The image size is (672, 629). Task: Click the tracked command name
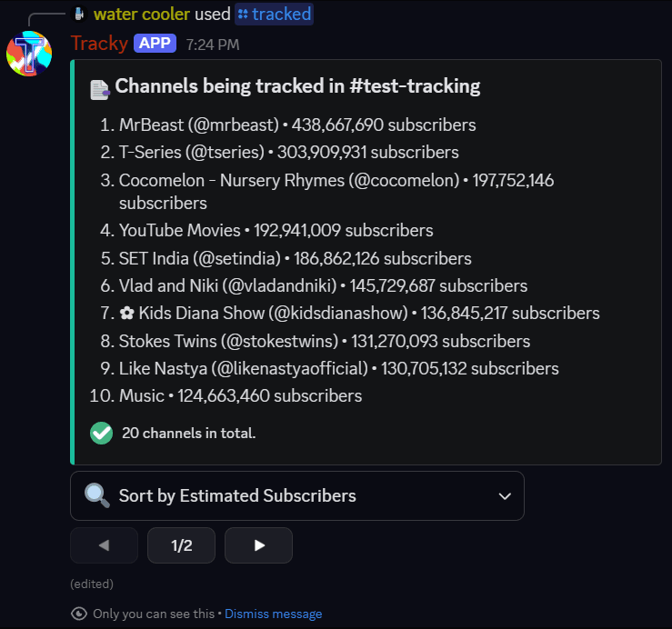281,14
